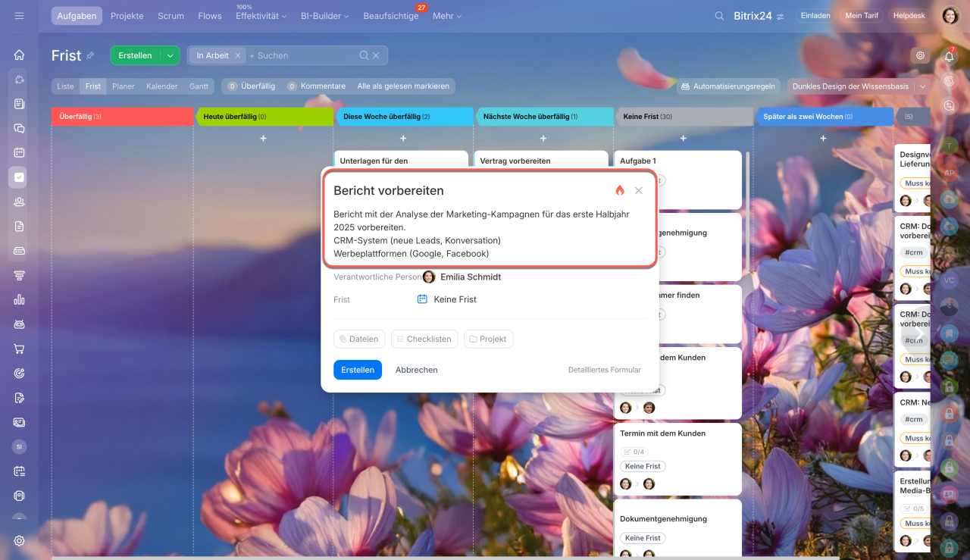970x560 pixels.
Task: Open the drive icon in left sidebar
Action: (19, 251)
